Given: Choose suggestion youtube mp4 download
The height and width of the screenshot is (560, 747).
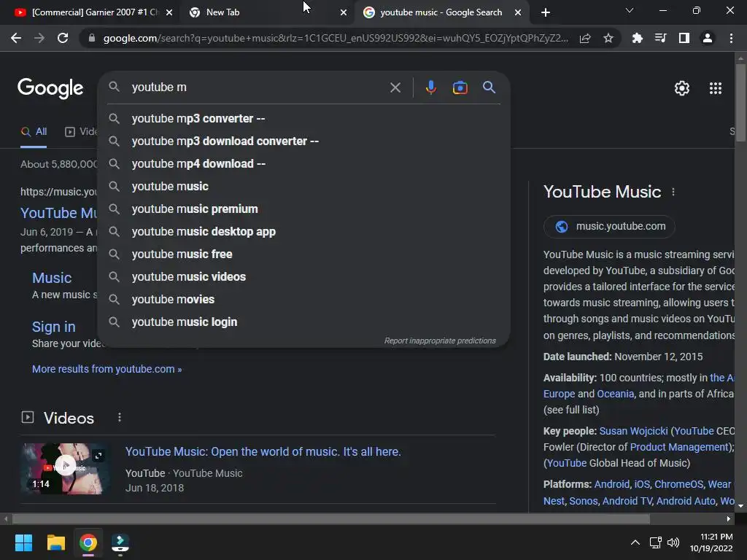Looking at the screenshot, I should click(x=304, y=164).
